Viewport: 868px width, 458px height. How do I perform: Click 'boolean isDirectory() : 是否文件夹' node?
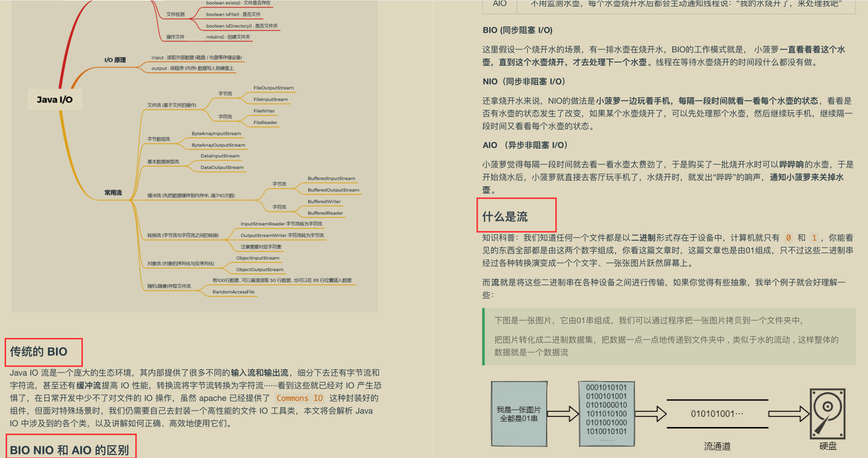[242, 26]
